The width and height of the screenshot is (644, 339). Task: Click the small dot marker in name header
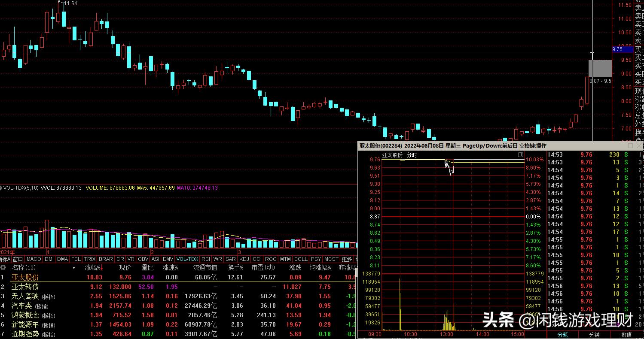tap(74, 268)
